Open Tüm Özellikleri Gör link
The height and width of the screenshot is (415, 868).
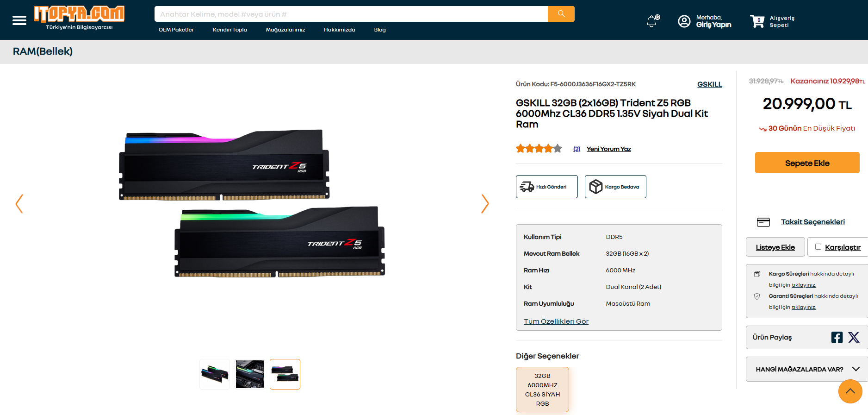pyautogui.click(x=556, y=321)
